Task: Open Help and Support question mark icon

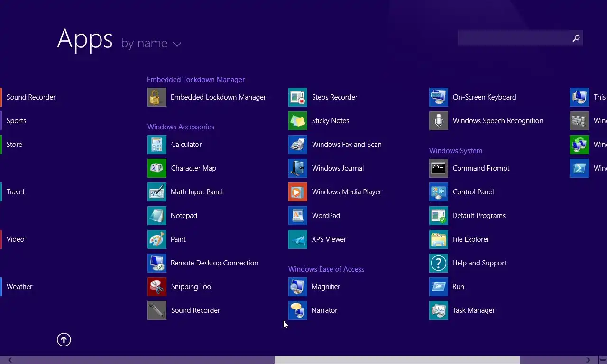Action: coord(439,263)
